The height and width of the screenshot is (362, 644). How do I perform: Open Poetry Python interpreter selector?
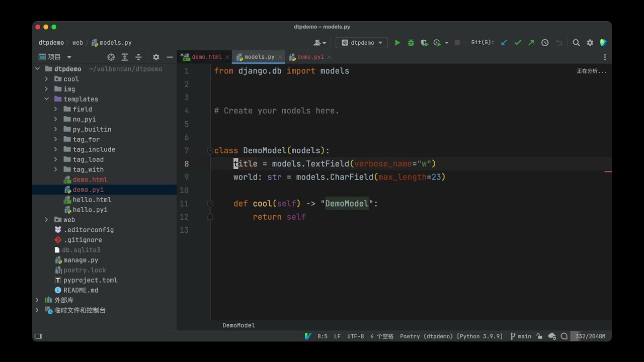click(x=451, y=336)
